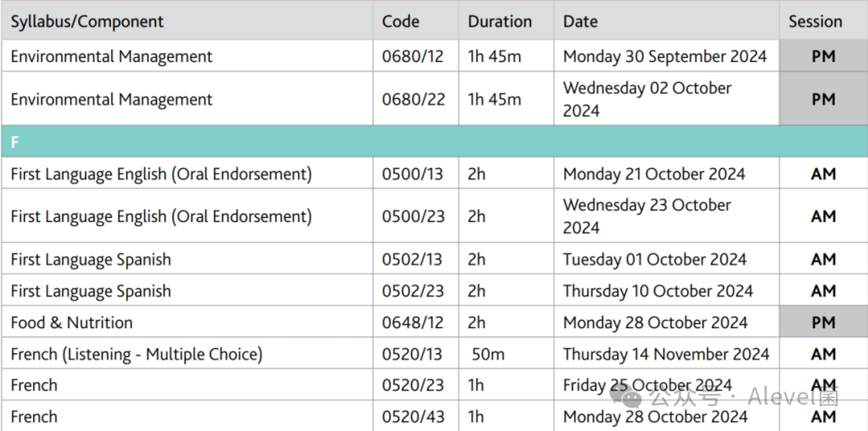Viewport: 868px width, 431px height.
Task: Select the 50m duration cell
Action: click(x=506, y=354)
